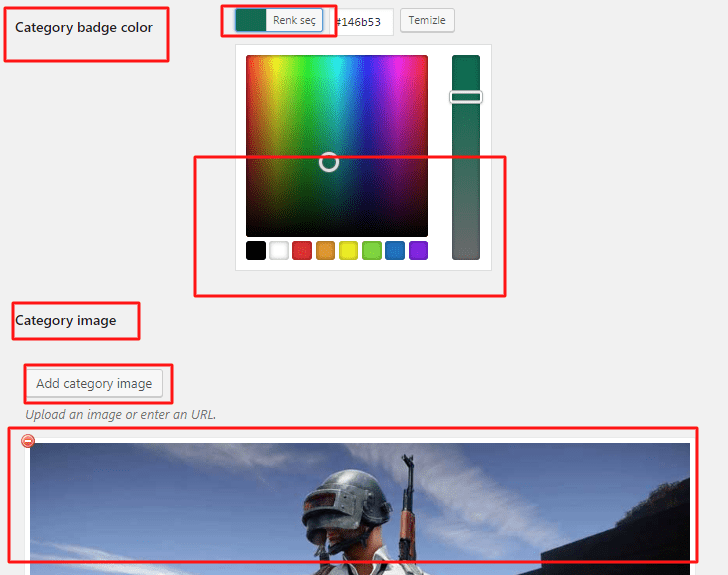Select the black palette swatch
The image size is (728, 575).
point(256,250)
